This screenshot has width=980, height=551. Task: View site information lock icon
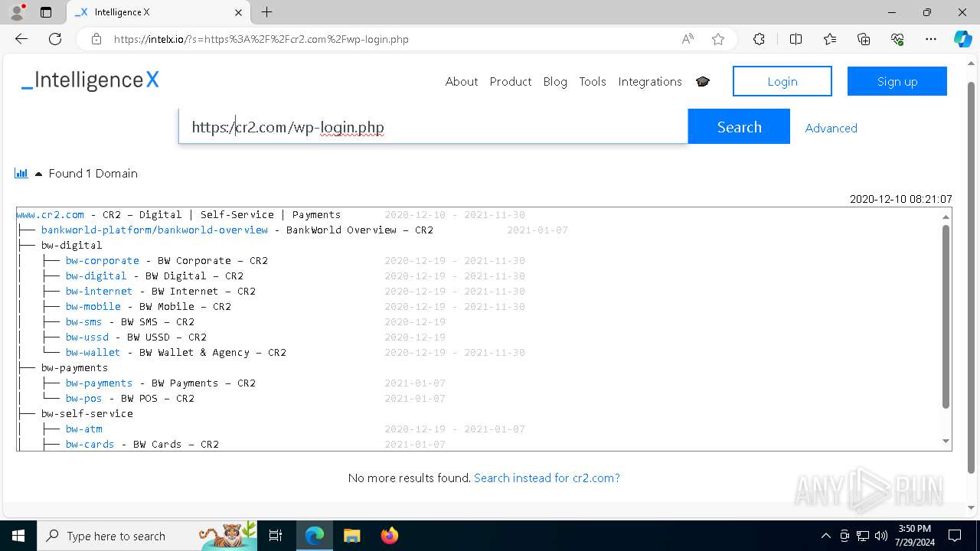96,39
